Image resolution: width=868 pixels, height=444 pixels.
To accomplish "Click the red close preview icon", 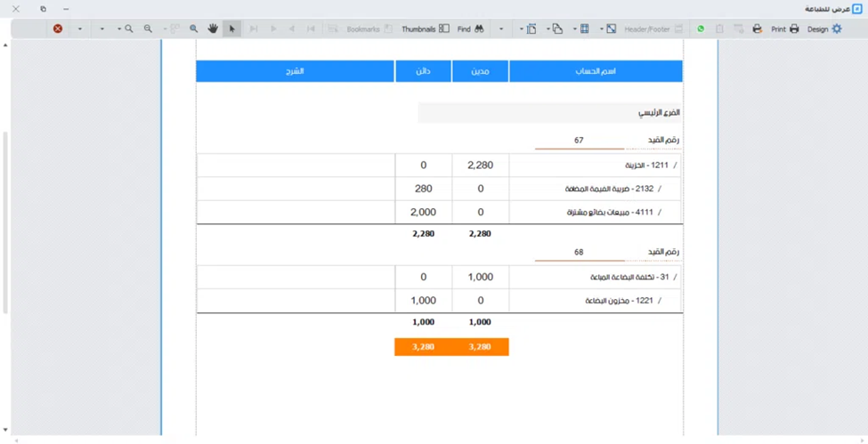I will pyautogui.click(x=58, y=28).
